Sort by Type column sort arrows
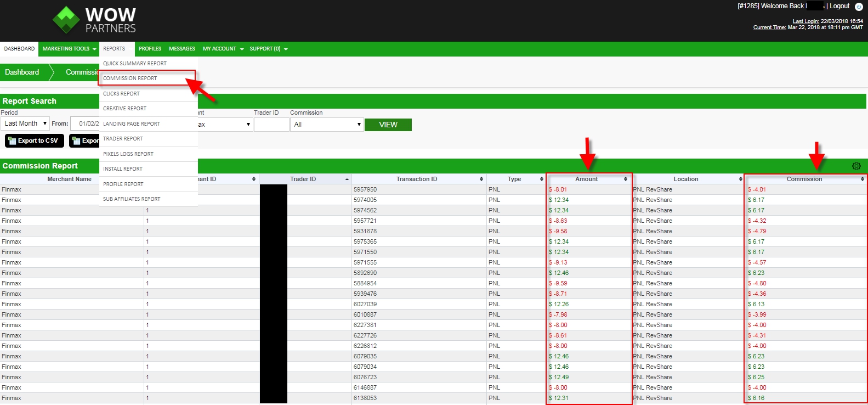868x405 pixels. point(541,179)
